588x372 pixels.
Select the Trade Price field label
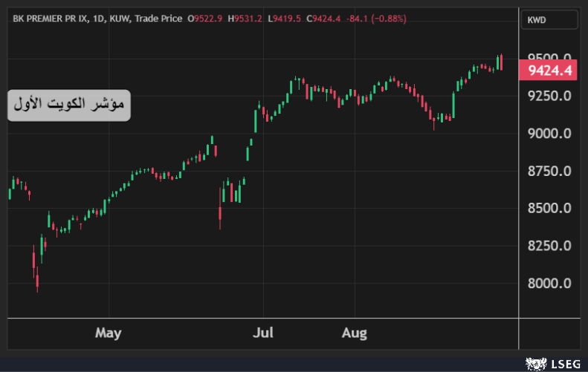pyautogui.click(x=157, y=19)
